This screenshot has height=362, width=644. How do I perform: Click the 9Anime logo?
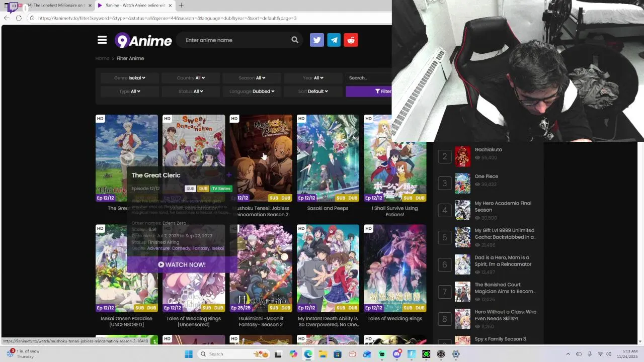pos(143,40)
